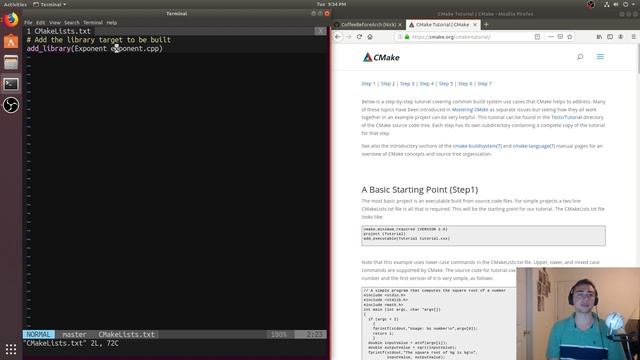Open search on CMake site
This screenshot has height=360, width=640.
pos(580,57)
